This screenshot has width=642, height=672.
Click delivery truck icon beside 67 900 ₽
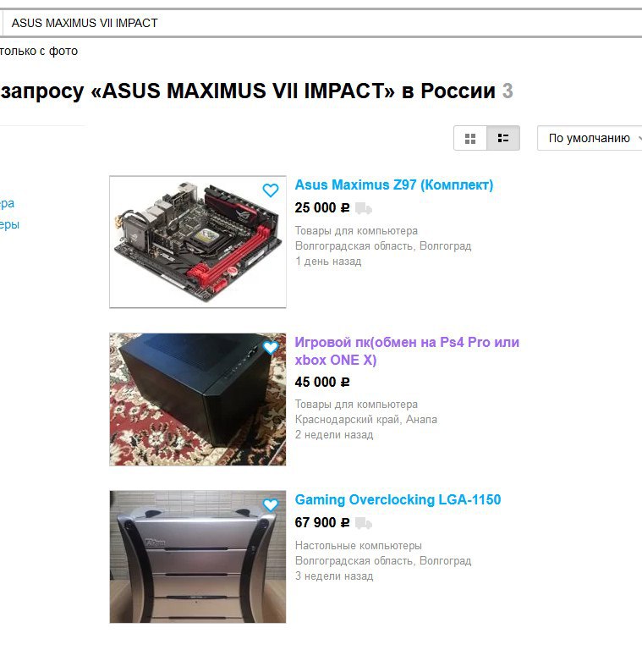coord(364,523)
